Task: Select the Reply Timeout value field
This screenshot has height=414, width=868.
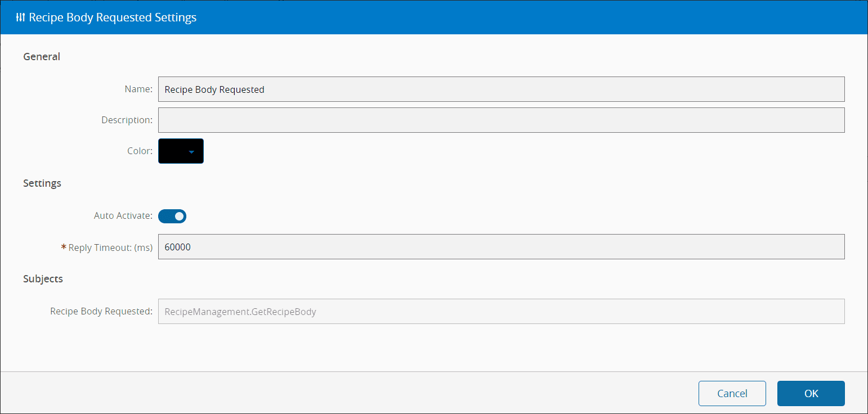Action: [501, 247]
